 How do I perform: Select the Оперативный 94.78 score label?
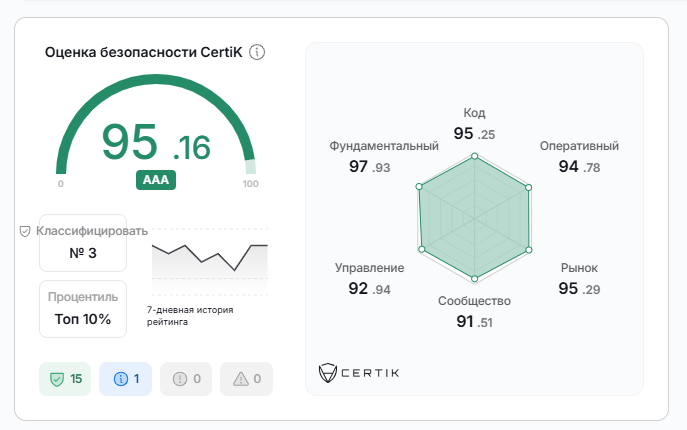coord(579,157)
